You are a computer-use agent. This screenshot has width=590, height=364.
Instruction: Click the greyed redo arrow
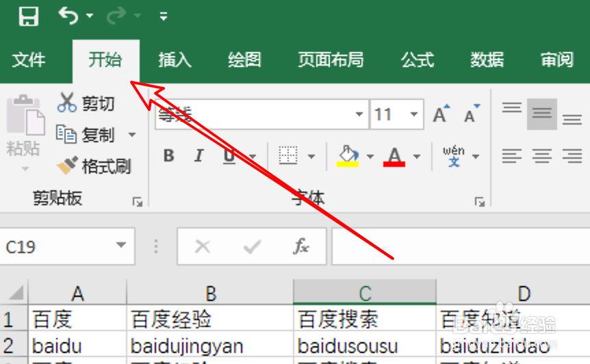click(116, 16)
